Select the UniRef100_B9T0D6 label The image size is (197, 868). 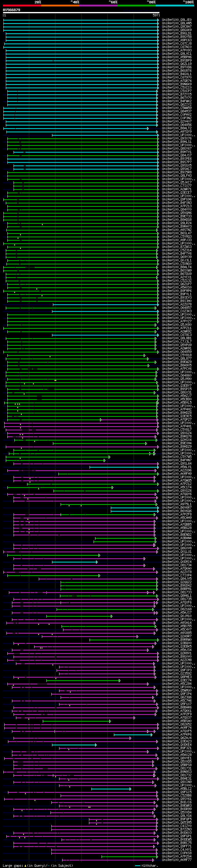click(x=177, y=67)
